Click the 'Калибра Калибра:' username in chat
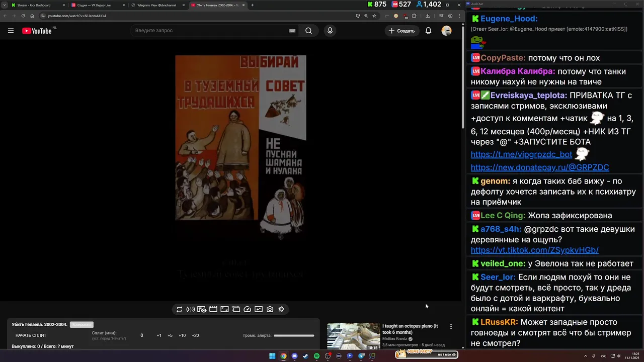Screen dimensions: 644x362 click(x=518, y=71)
